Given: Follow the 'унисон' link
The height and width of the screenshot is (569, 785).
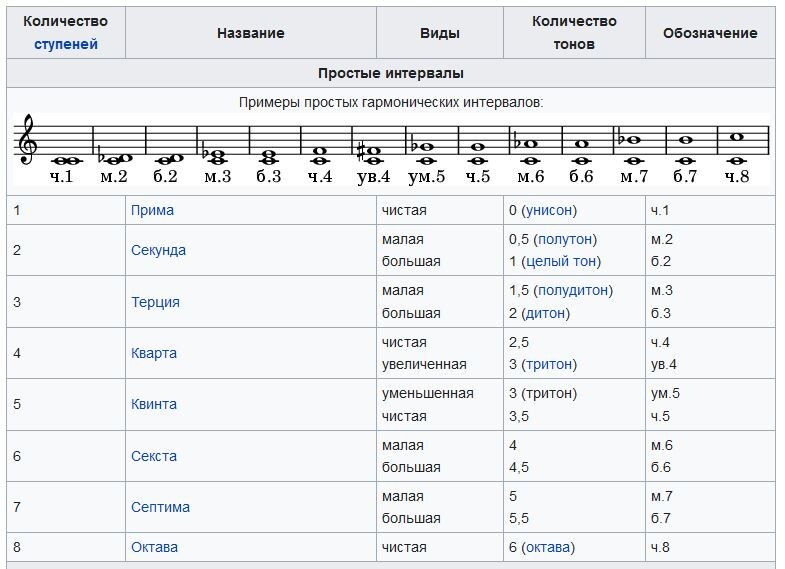Looking at the screenshot, I should (x=549, y=210).
